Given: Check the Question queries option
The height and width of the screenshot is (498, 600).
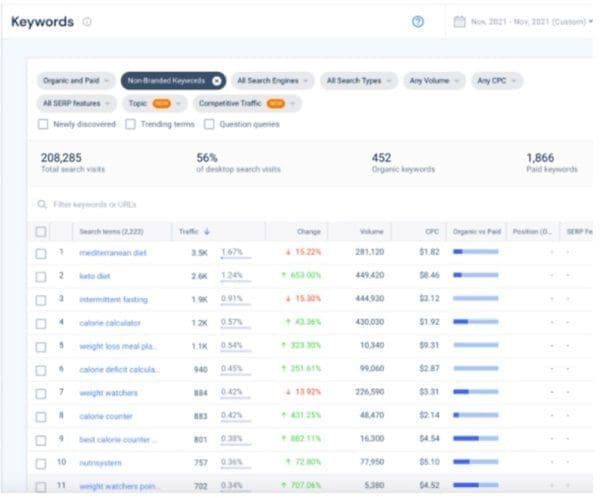Looking at the screenshot, I should (x=209, y=124).
